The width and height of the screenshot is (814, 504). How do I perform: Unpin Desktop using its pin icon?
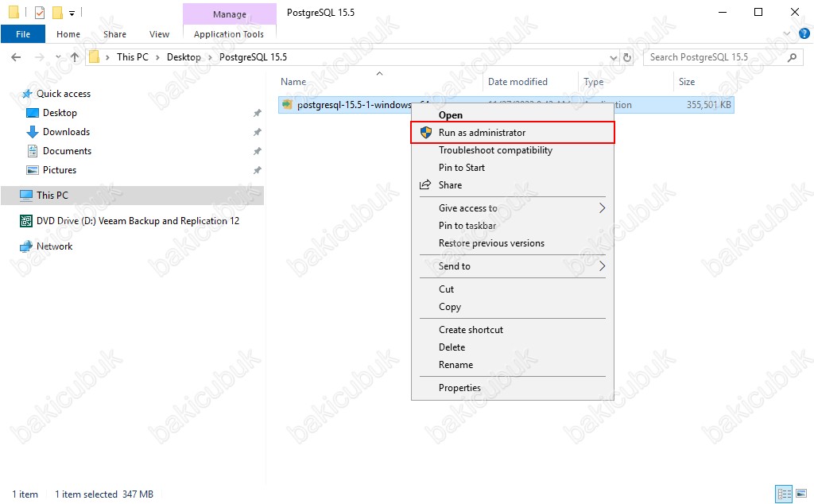[x=257, y=113]
